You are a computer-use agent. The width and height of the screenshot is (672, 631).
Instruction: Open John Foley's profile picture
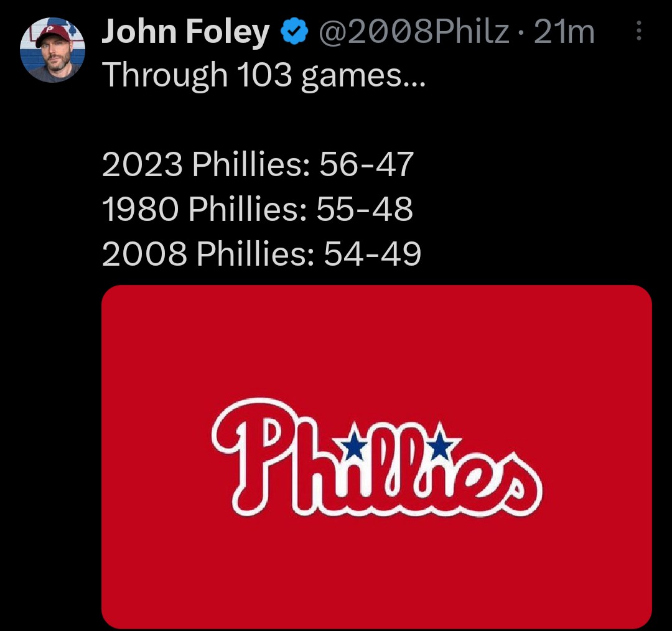coord(52,51)
